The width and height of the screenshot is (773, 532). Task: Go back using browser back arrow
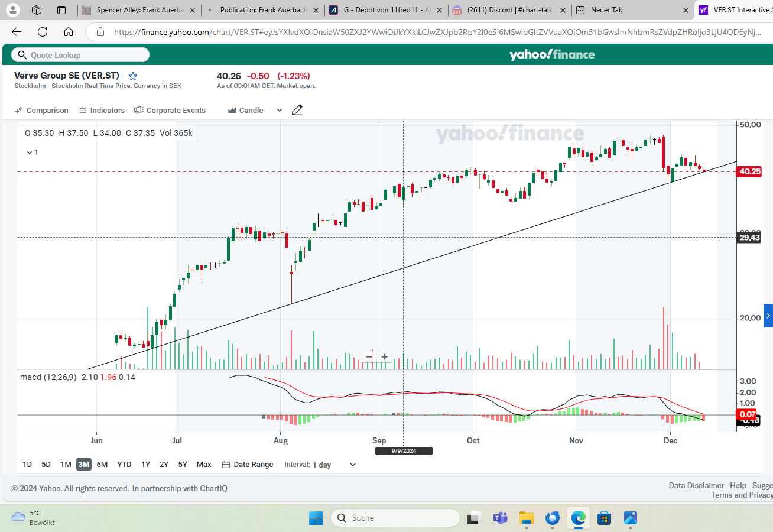pyautogui.click(x=17, y=32)
